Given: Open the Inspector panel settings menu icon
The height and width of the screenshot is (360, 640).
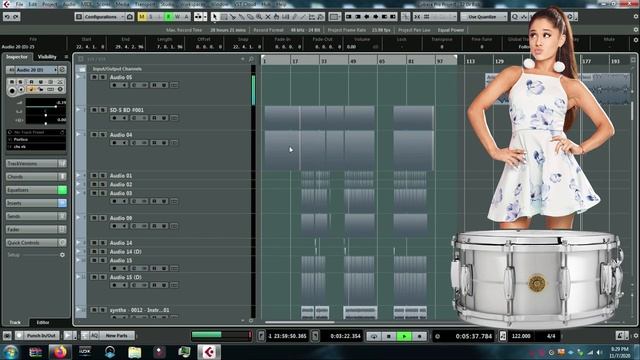Looking at the screenshot, I should point(66,57).
